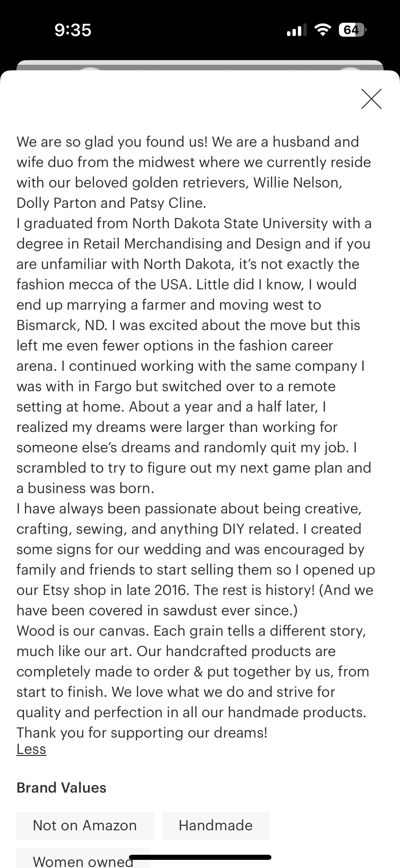400x868 pixels.
Task: Tap the "a business was born" line
Action: pos(85,488)
